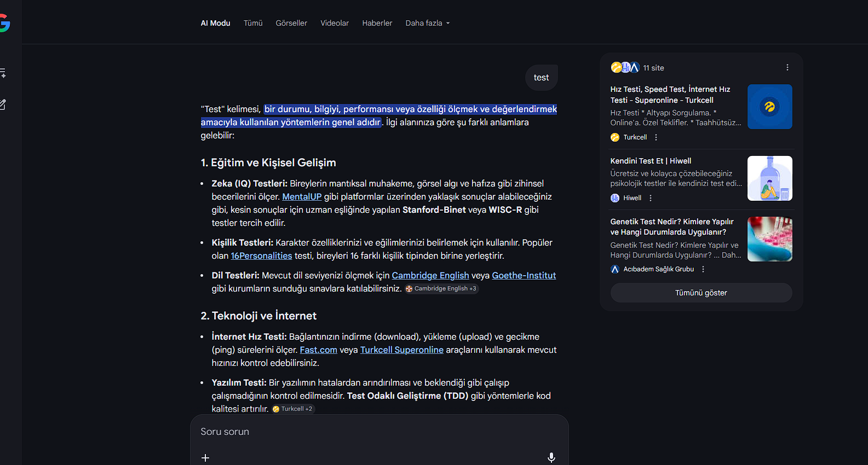The height and width of the screenshot is (465, 868).
Task: Click the Turkcell favicon in sources card
Action: pos(615,137)
